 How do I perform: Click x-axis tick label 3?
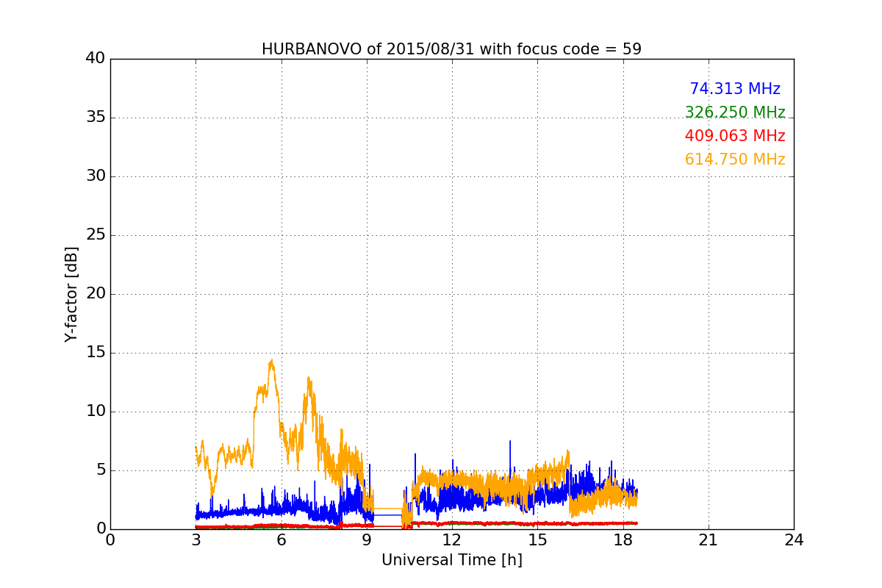click(x=196, y=539)
